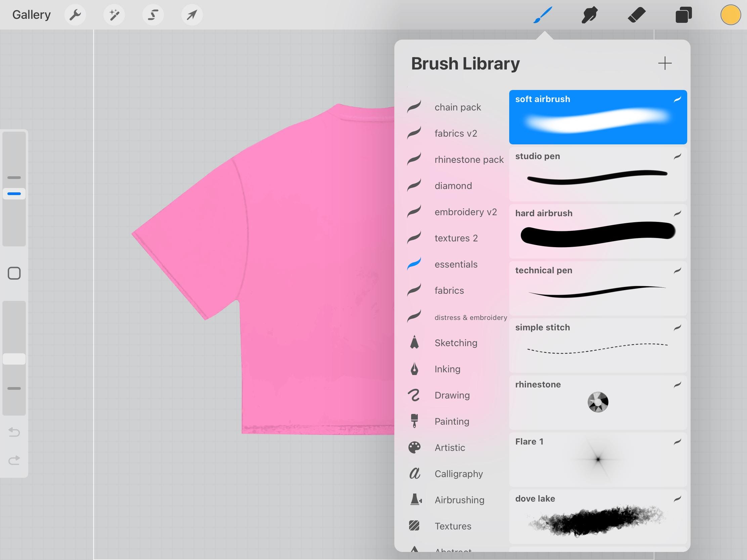Select the dove lake brush
The height and width of the screenshot is (560, 747).
coord(598,516)
